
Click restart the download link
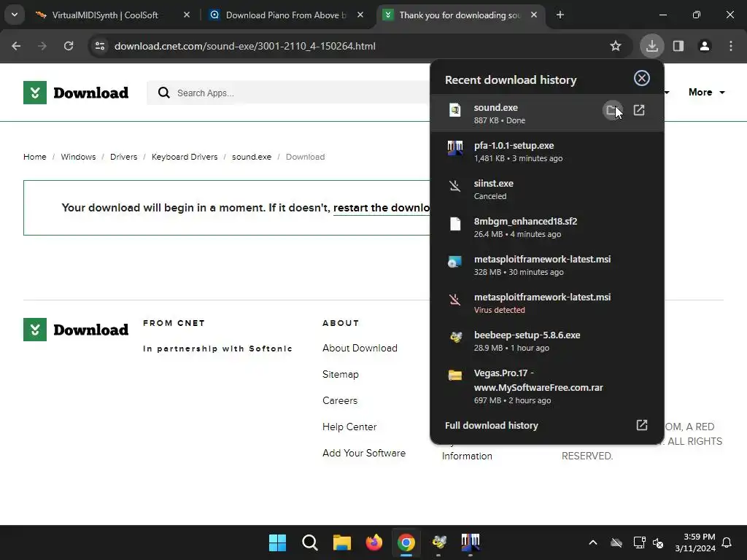pyautogui.click(x=381, y=208)
